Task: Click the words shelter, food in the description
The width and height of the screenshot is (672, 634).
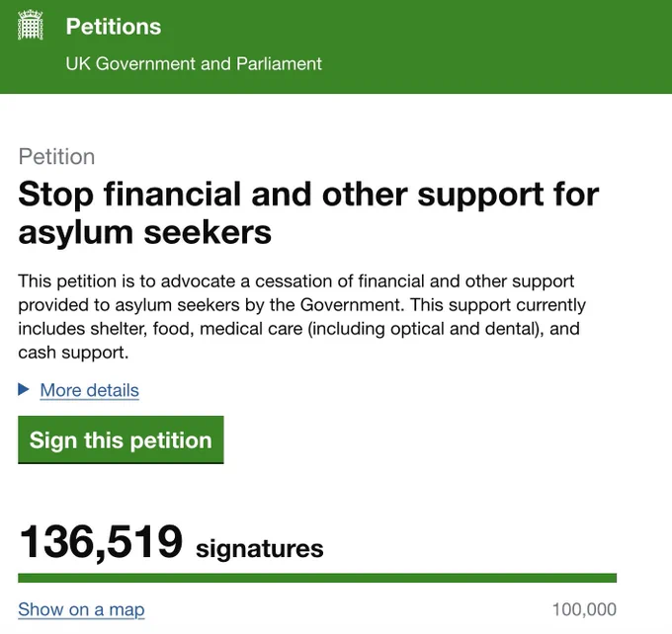Action: (x=139, y=329)
